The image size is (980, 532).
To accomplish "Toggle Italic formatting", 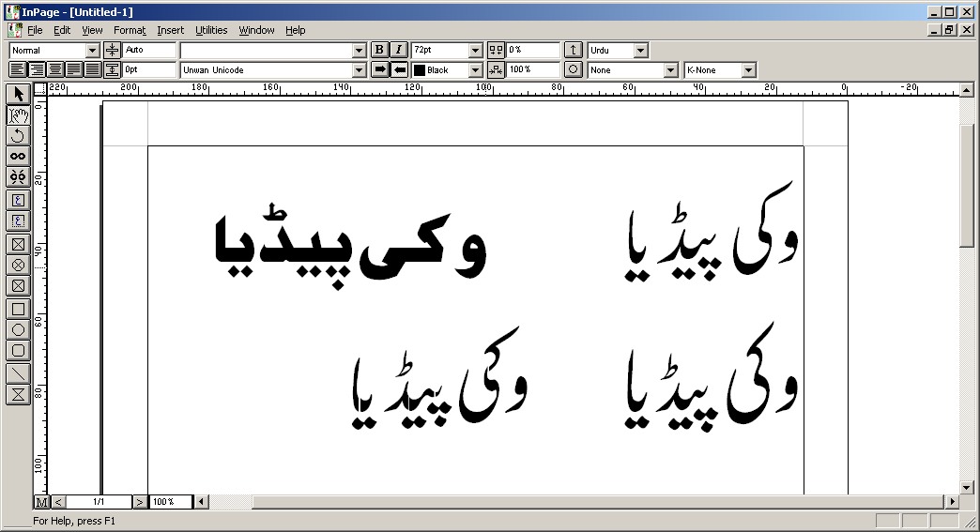I will point(399,50).
